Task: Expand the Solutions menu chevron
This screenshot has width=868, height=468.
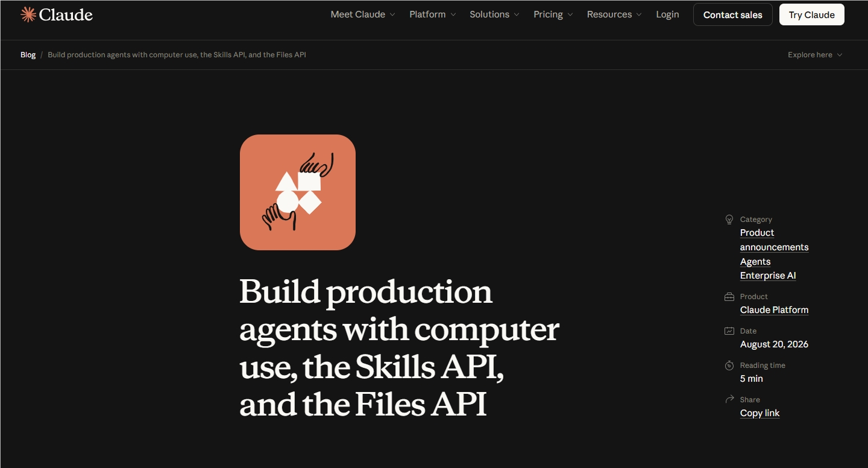Action: coord(517,14)
